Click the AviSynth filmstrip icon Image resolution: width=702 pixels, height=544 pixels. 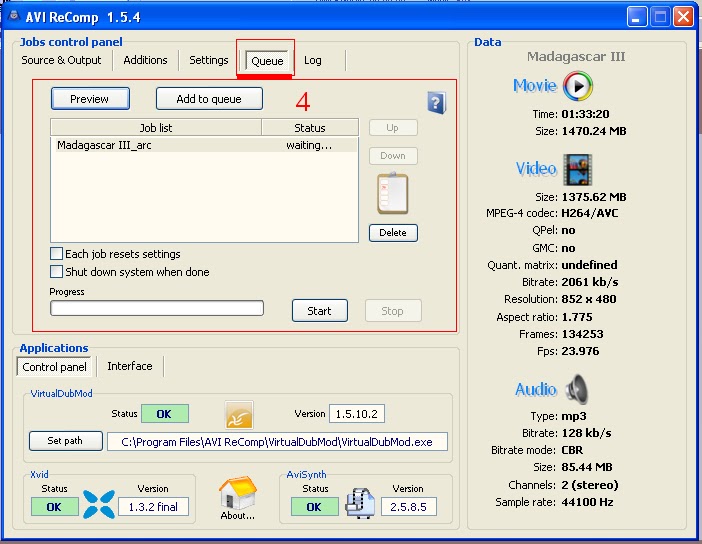click(x=360, y=504)
